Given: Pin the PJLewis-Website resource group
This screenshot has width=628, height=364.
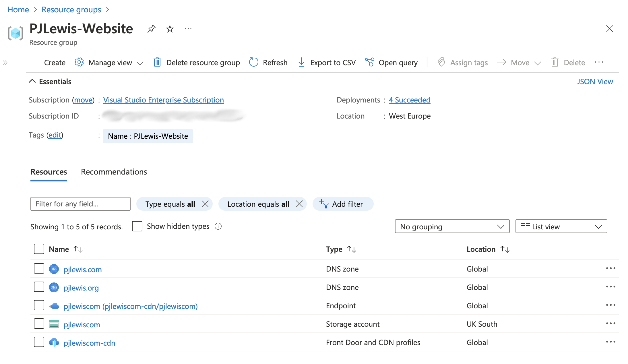Looking at the screenshot, I should (151, 29).
